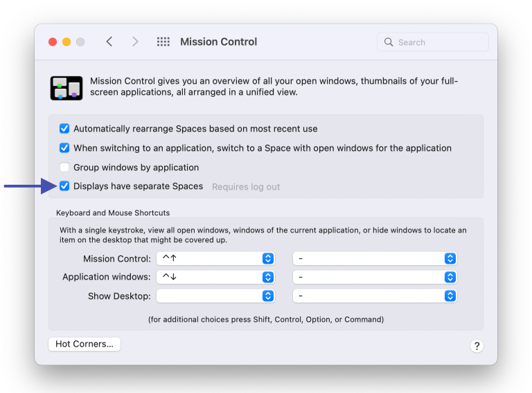Enable Group windows by application
Viewport: 532px width, 393px height.
[x=64, y=167]
